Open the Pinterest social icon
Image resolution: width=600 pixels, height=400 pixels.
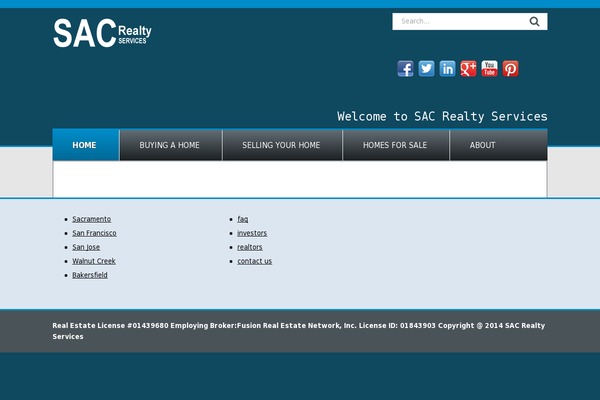pos(510,69)
